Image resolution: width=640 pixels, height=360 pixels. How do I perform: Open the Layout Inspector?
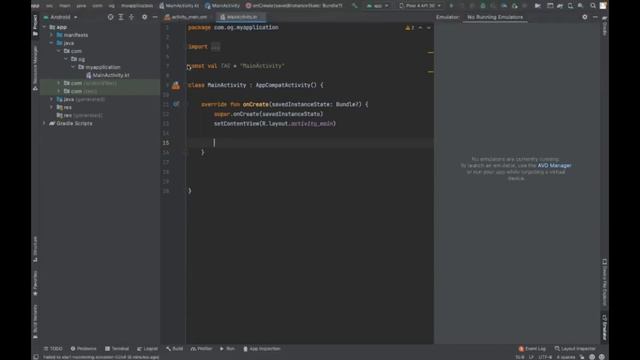tap(575, 349)
